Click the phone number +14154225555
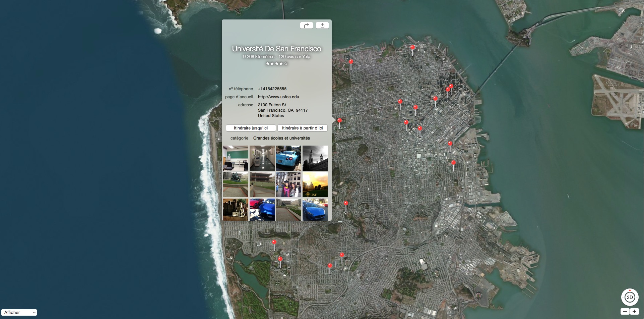The width and height of the screenshot is (644, 319). pyautogui.click(x=272, y=89)
